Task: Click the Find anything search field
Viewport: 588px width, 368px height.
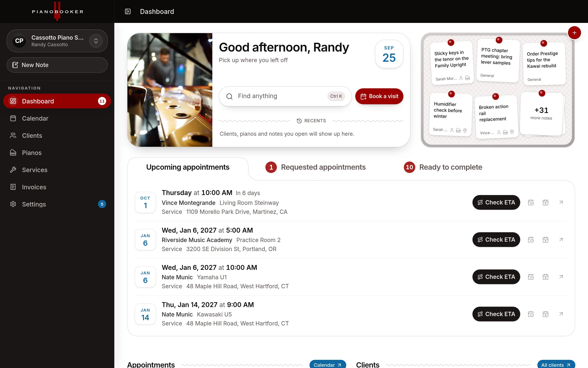Action: (285, 96)
